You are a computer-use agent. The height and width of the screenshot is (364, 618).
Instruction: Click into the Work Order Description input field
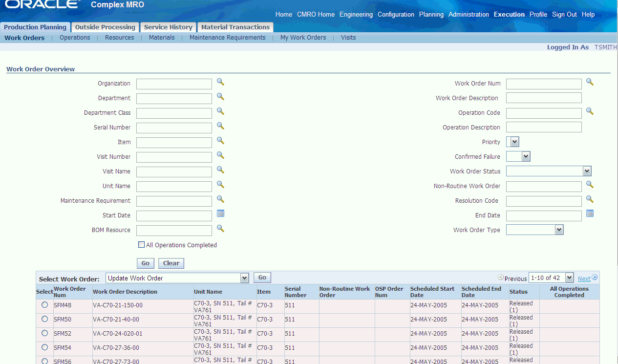(544, 98)
